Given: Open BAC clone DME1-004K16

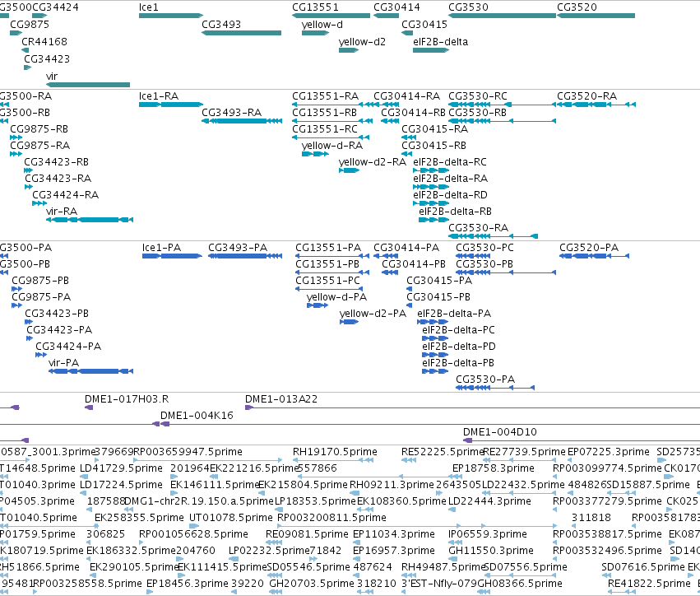Looking at the screenshot, I should (x=197, y=416).
